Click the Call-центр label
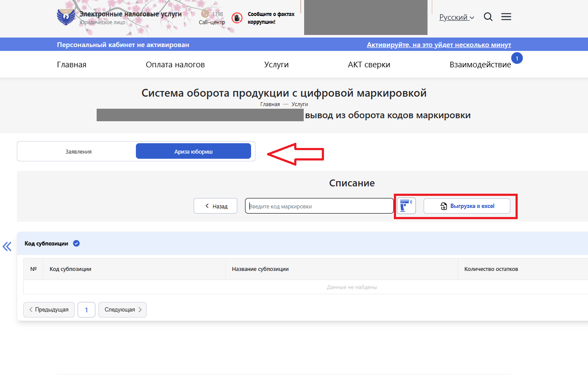The width and height of the screenshot is (588, 390). tap(212, 22)
